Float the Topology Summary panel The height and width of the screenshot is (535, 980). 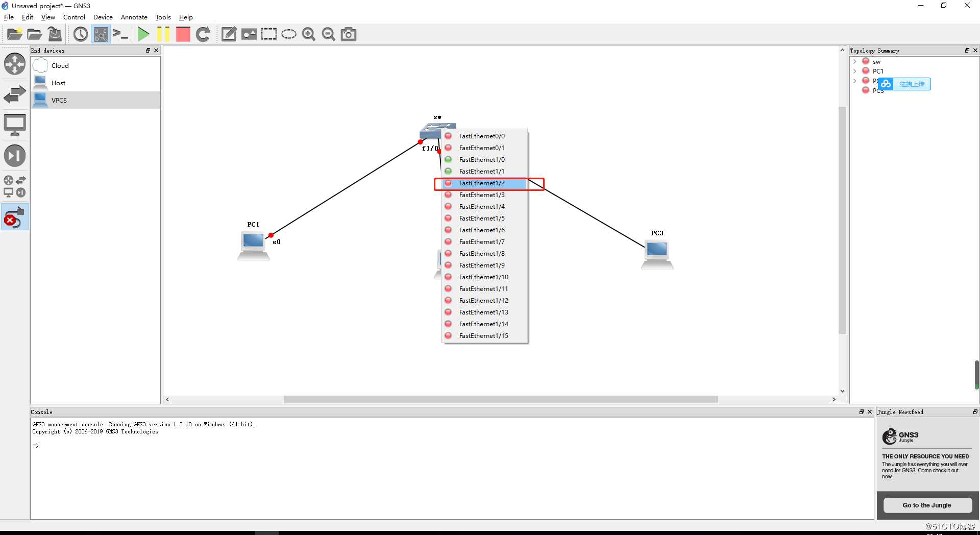click(x=967, y=50)
